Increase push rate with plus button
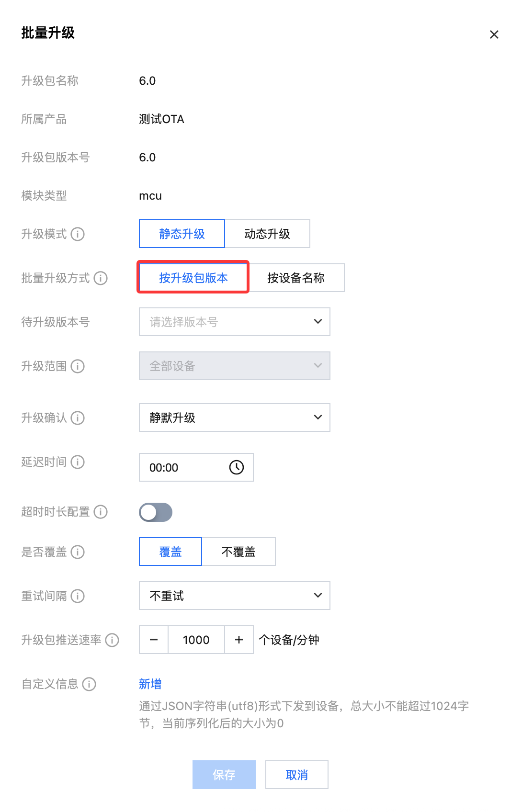Image resolution: width=522 pixels, height=812 pixels. (239, 640)
